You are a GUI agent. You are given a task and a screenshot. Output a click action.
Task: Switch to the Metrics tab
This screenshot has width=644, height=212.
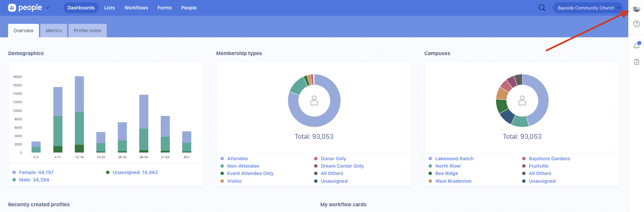tap(54, 31)
